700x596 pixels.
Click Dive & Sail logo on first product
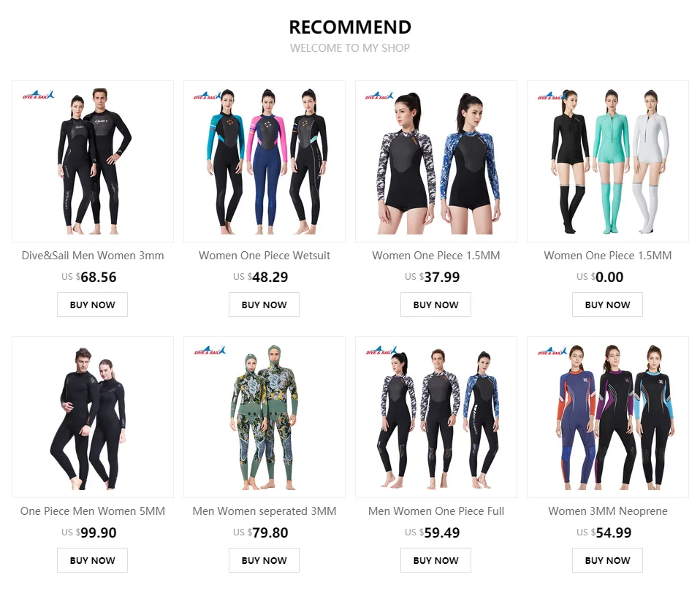(39, 95)
